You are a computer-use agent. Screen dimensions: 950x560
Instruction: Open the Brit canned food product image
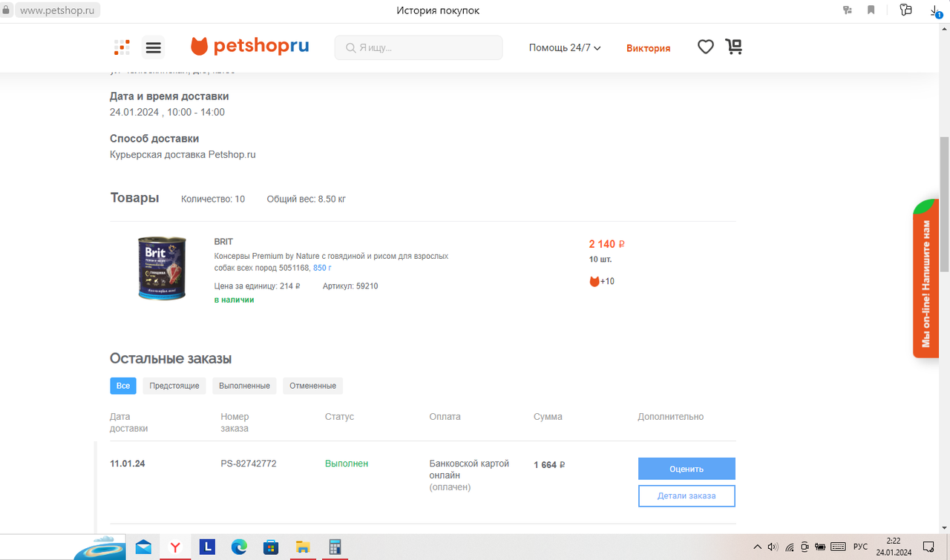(x=162, y=268)
